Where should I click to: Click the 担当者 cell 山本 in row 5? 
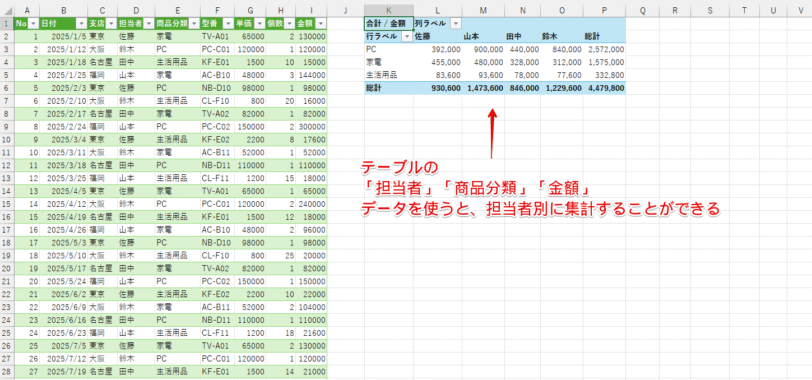[136, 75]
